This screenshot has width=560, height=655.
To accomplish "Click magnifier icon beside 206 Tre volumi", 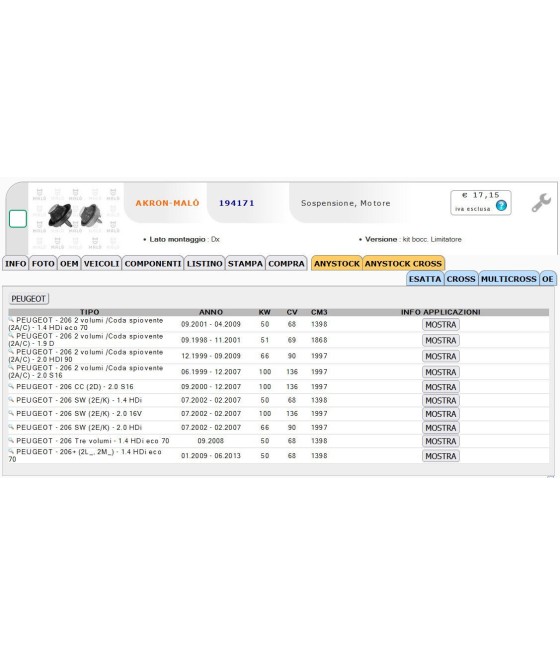I will pyautogui.click(x=11, y=440).
